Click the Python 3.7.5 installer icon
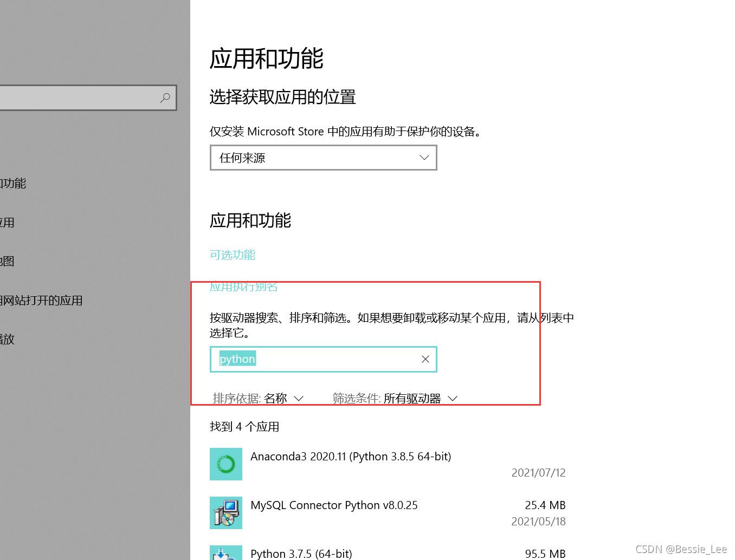735x560 pixels. tap(226, 552)
